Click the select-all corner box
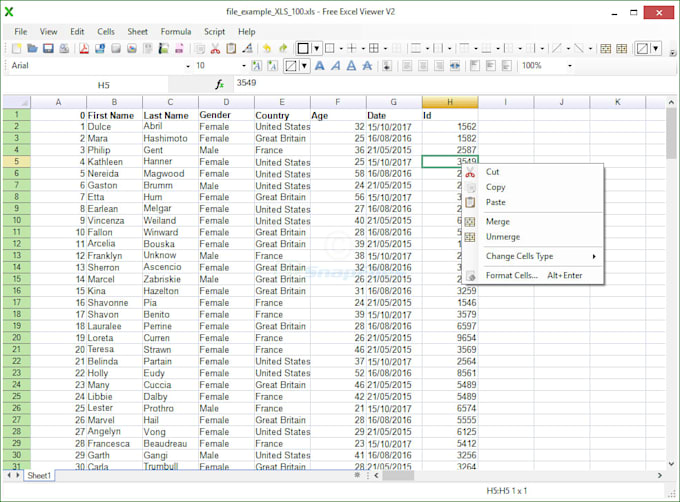Screen dimensions: 680x502 pyautogui.click(x=16, y=102)
